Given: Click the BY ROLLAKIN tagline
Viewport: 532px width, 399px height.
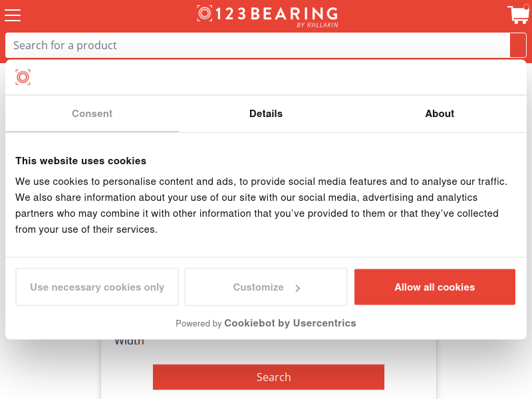Looking at the screenshot, I should pyautogui.click(x=317, y=25).
